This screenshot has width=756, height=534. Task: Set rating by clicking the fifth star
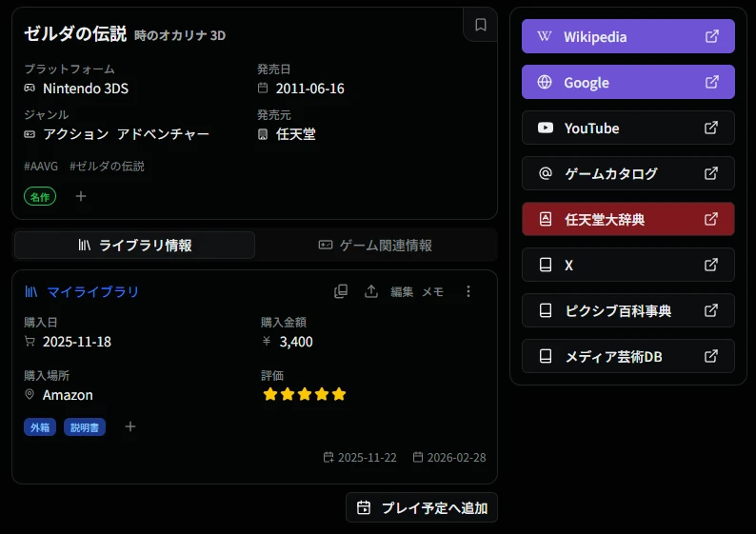coord(339,394)
